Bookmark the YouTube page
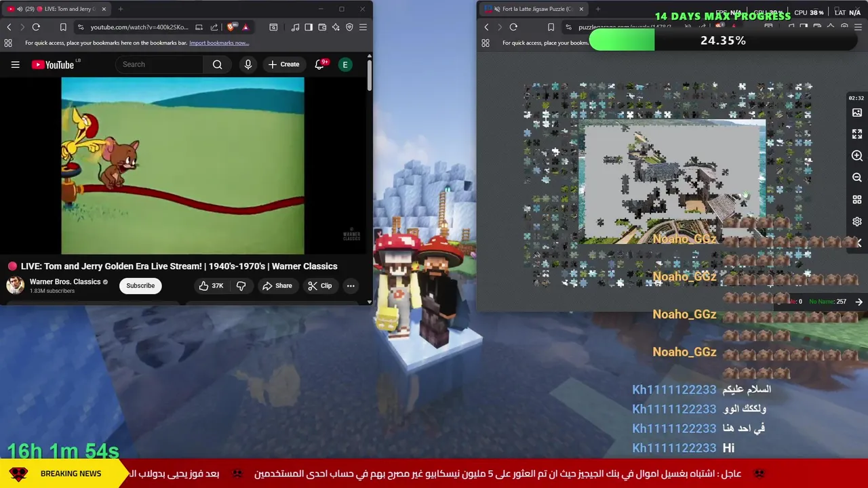Image resolution: width=868 pixels, height=488 pixels. coord(63,27)
